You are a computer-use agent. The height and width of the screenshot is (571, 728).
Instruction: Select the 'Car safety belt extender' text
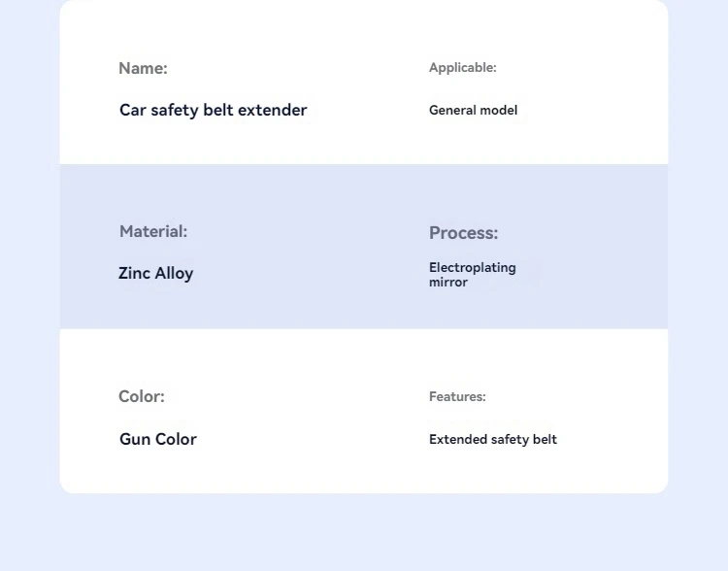point(214,111)
